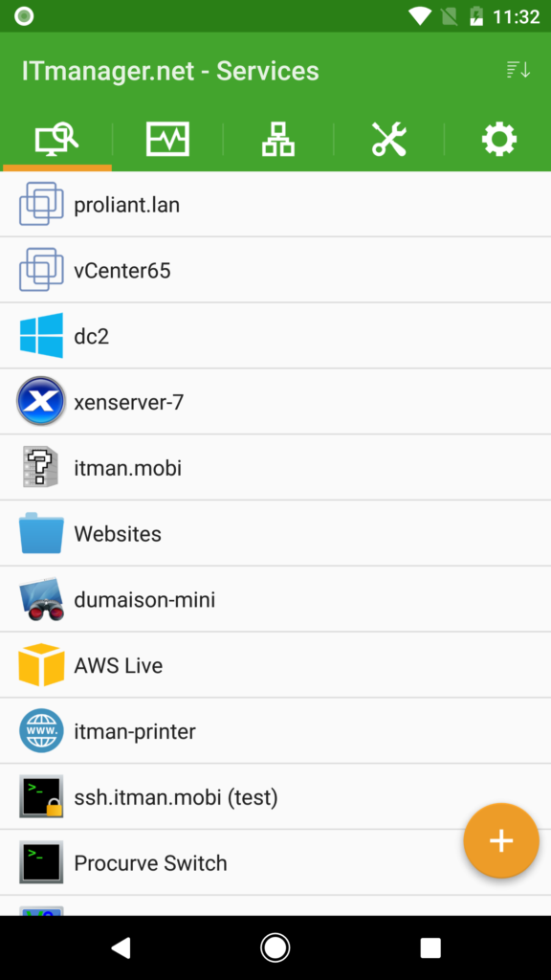Select the Tools wrench tab
The image size is (551, 980).
pos(387,139)
